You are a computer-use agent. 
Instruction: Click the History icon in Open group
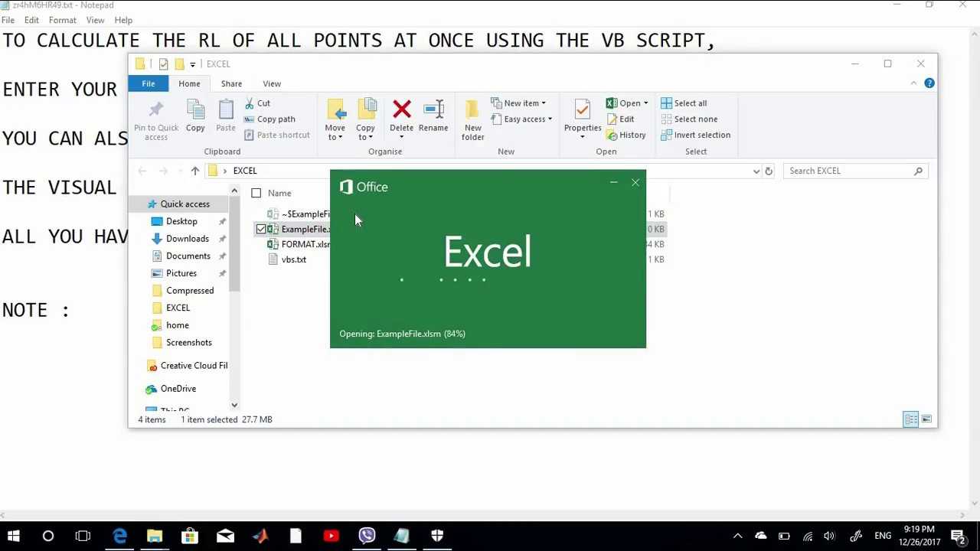click(x=612, y=135)
